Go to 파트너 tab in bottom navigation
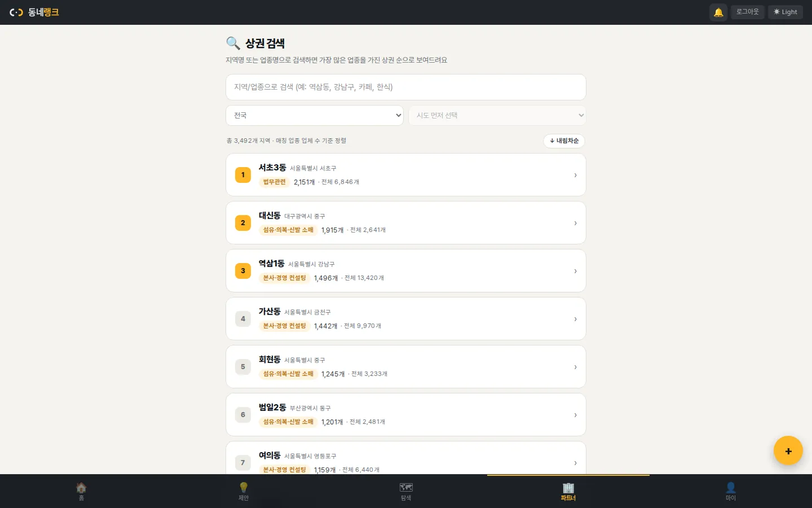This screenshot has width=812, height=508. [x=568, y=491]
